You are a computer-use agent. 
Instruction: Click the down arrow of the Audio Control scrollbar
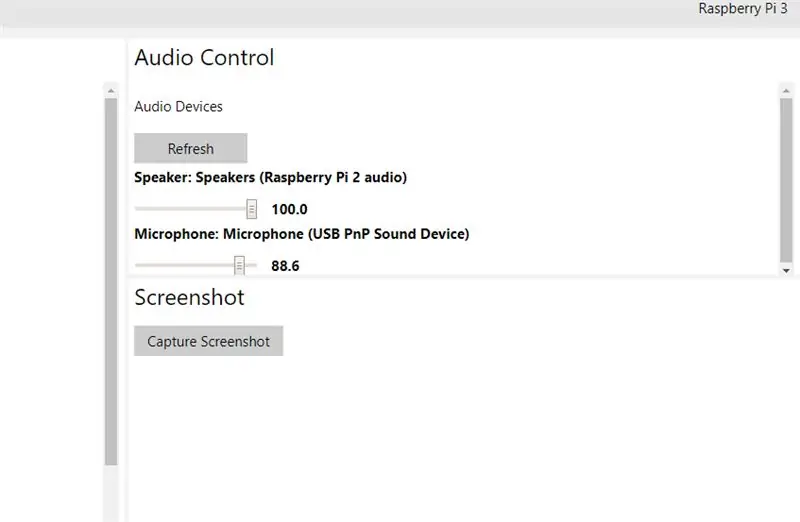click(x=786, y=270)
